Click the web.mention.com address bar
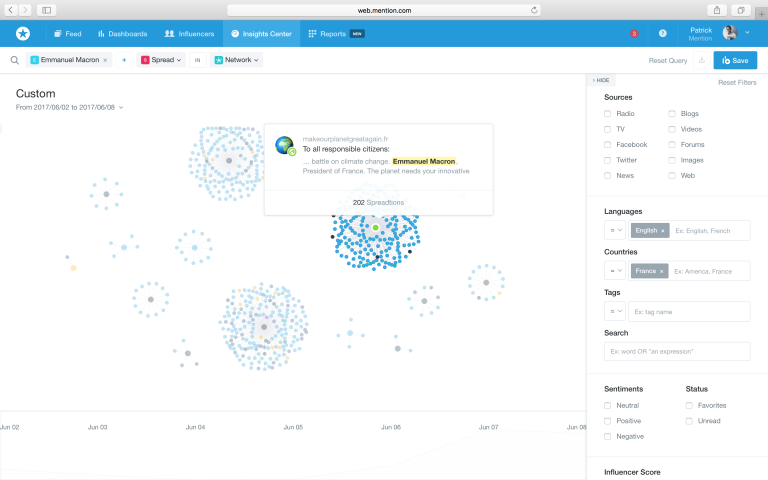This screenshot has width=768, height=480. click(x=384, y=10)
